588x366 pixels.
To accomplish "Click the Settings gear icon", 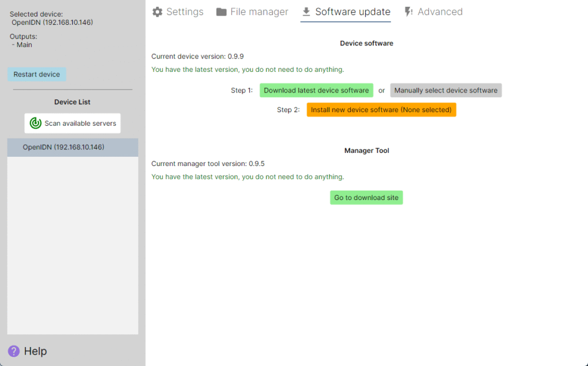I will point(157,12).
